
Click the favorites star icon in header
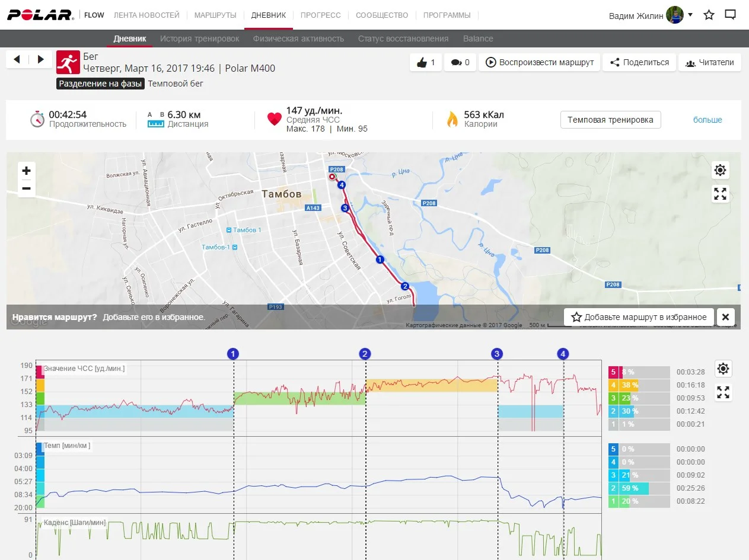pyautogui.click(x=709, y=15)
